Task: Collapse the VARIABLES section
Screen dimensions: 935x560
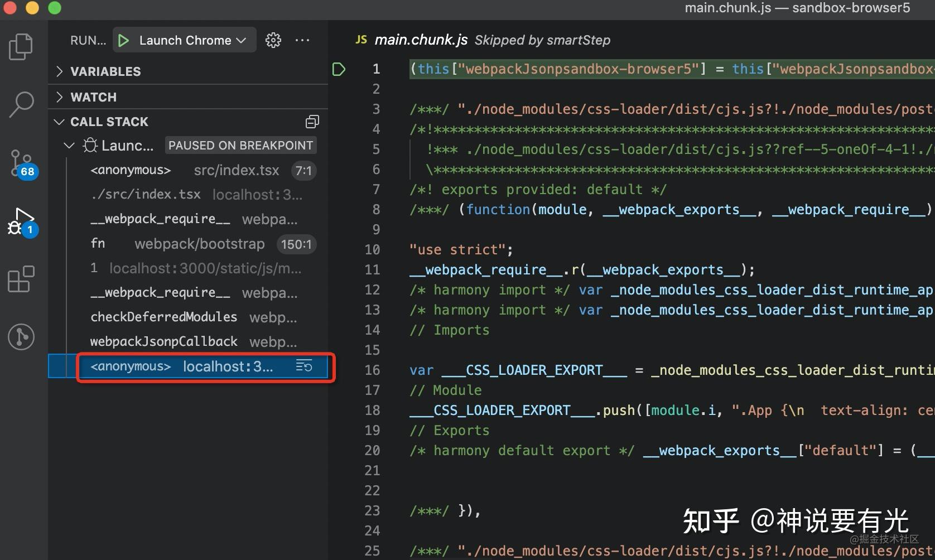Action: tap(60, 71)
